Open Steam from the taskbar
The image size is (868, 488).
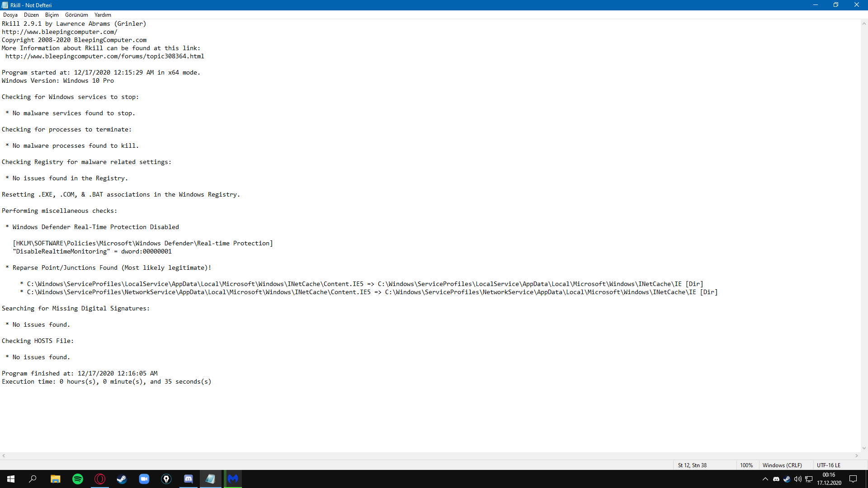tap(122, 479)
